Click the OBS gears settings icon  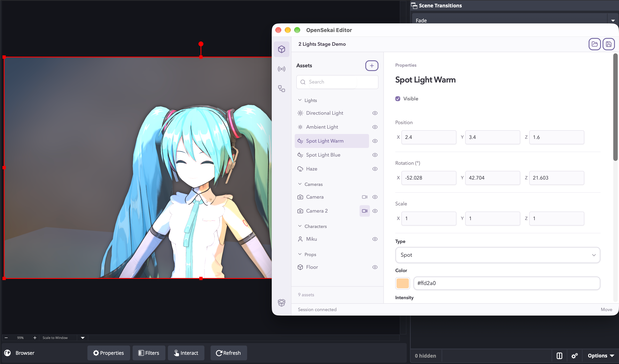coord(574,356)
